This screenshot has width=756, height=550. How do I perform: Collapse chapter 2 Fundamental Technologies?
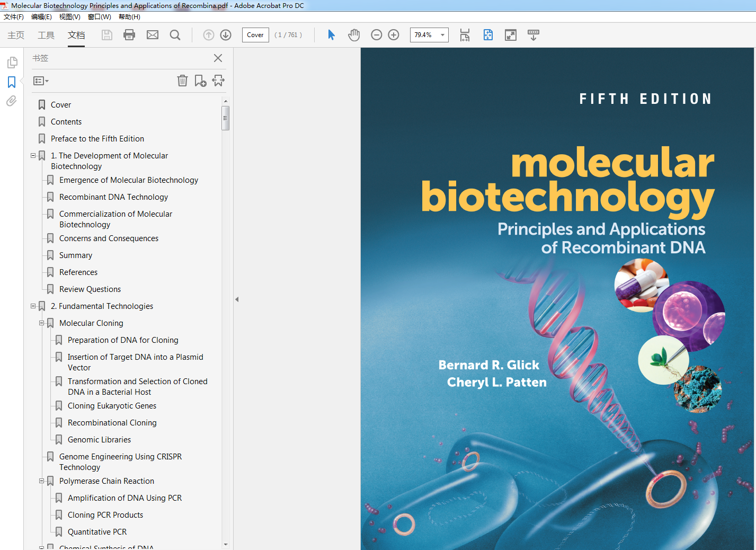[33, 306]
